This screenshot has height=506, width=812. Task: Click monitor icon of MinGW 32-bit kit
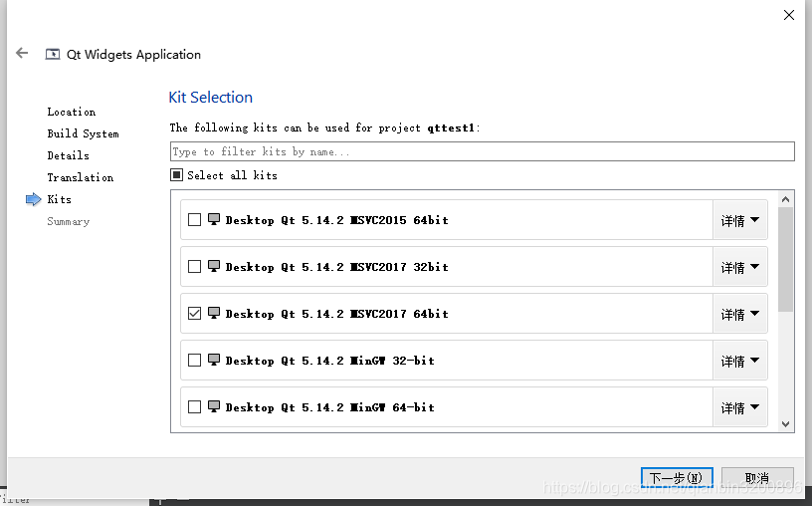click(214, 360)
